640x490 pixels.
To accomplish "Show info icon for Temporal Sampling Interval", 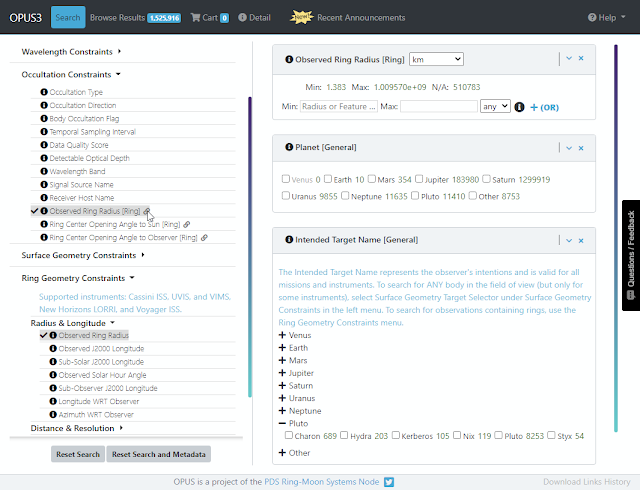I will point(44,131).
